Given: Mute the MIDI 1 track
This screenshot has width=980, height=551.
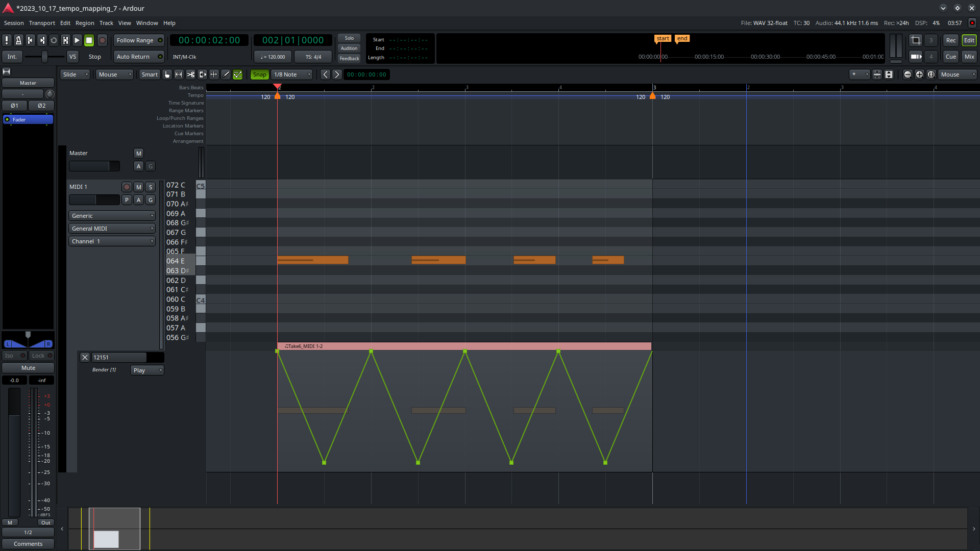Looking at the screenshot, I should click(138, 187).
